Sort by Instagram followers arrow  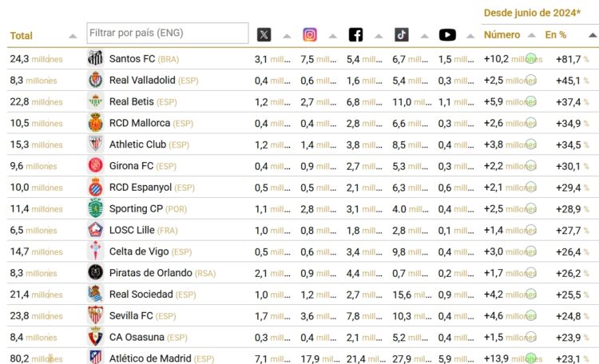pos(333,36)
